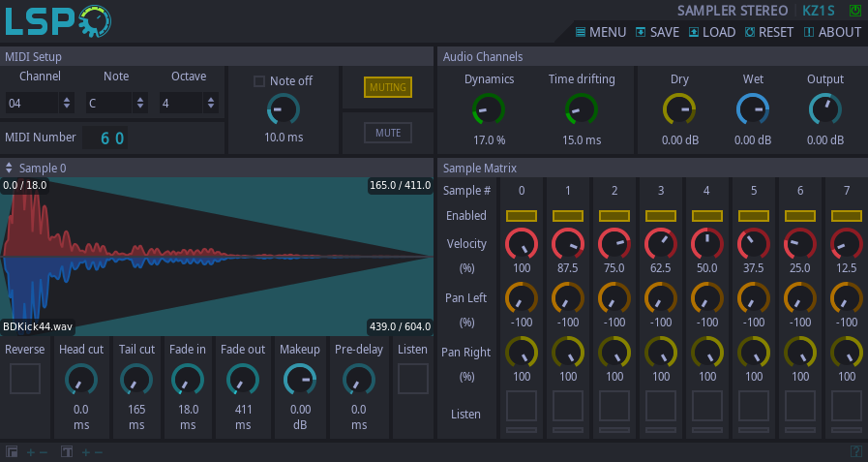Image resolution: width=868 pixels, height=462 pixels.
Task: Click the BDKick44.wav file label
Action: 38,326
